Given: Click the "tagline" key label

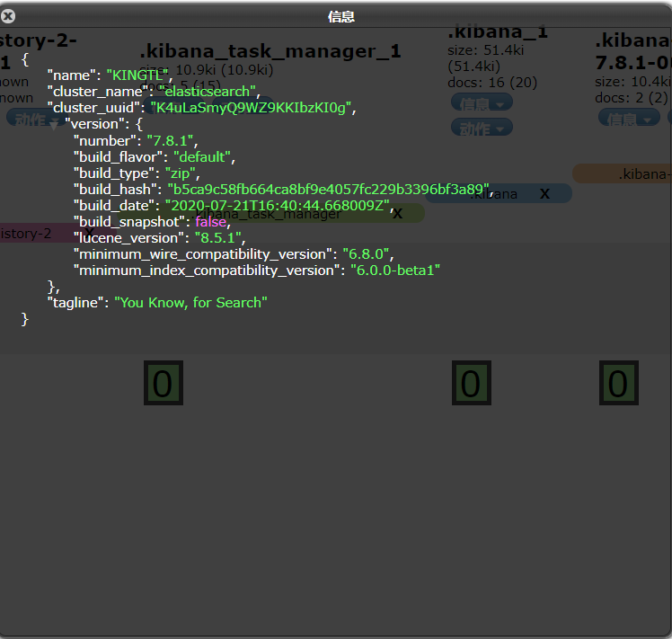Looking at the screenshot, I should click(x=75, y=303).
